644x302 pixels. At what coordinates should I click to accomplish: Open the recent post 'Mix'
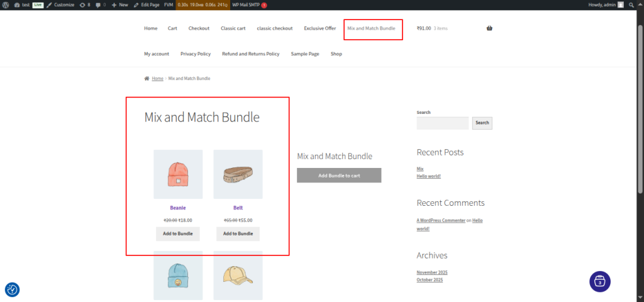click(419, 169)
